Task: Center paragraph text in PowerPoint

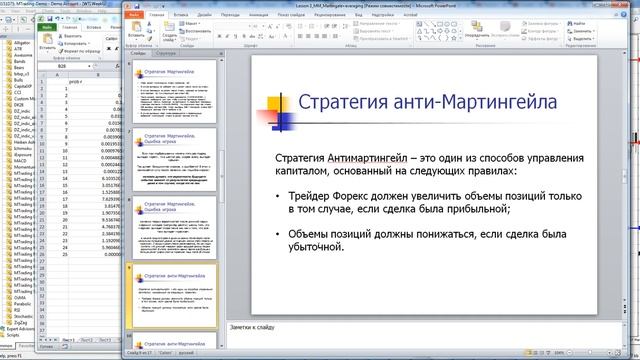Action: coord(308,36)
